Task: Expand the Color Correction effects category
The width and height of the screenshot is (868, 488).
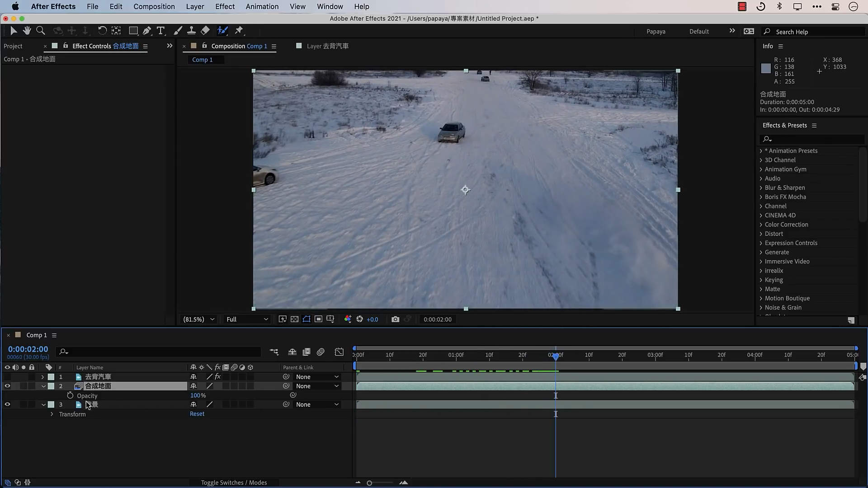Action: tap(761, 225)
